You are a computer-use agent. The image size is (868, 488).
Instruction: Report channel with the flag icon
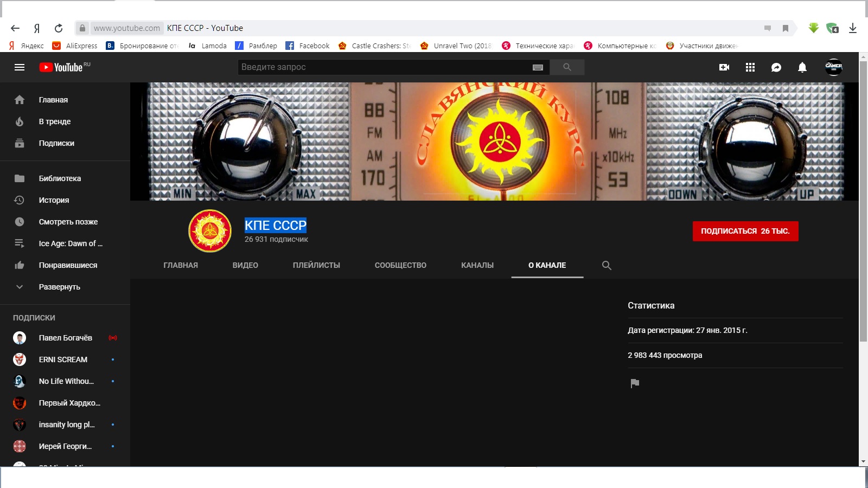635,383
